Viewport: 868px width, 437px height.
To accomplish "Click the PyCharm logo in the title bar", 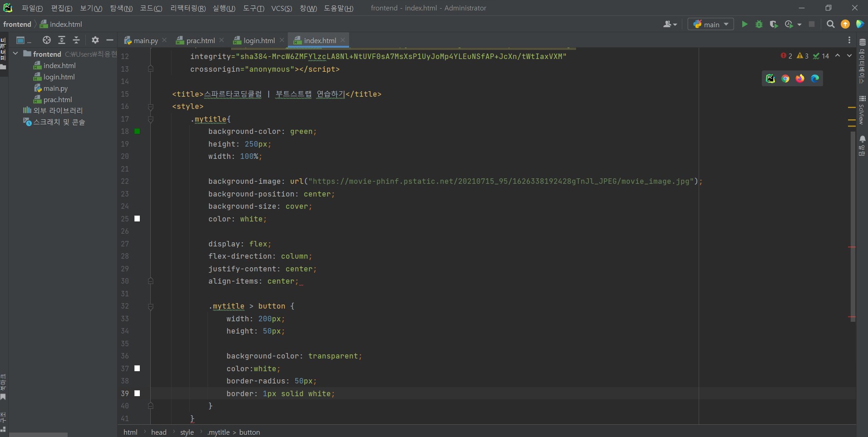I will coord(8,8).
